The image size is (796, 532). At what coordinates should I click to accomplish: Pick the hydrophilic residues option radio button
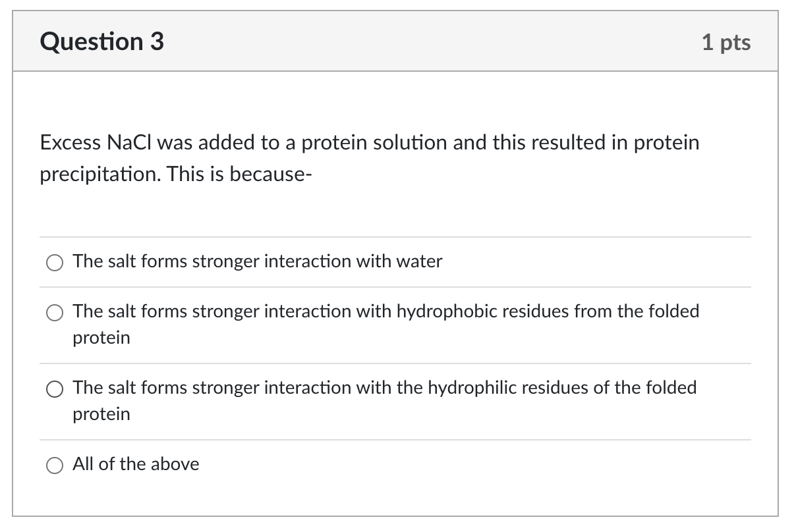click(x=54, y=389)
